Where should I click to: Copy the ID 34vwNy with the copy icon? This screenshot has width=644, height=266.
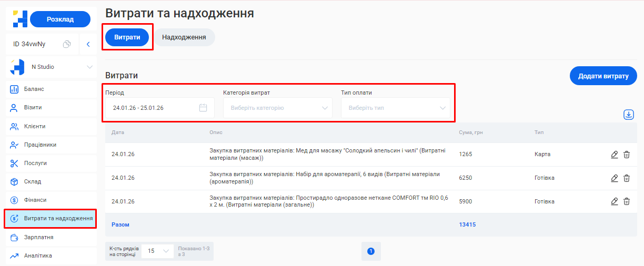point(67,44)
